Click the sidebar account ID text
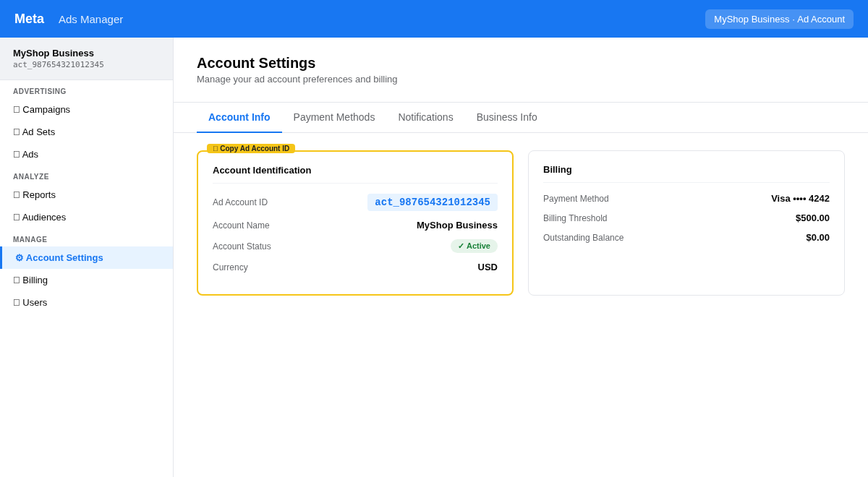Image resolution: width=868 pixels, height=477 pixels. (59, 64)
